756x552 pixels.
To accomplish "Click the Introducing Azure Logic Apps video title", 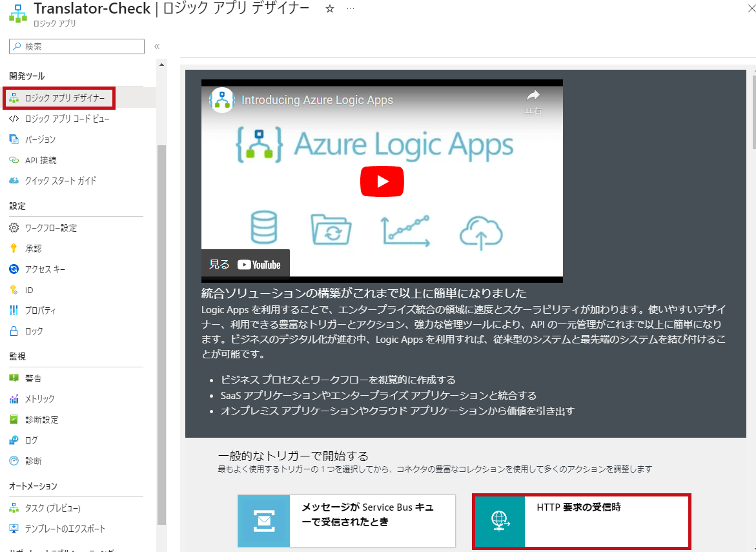I will pyautogui.click(x=317, y=100).
